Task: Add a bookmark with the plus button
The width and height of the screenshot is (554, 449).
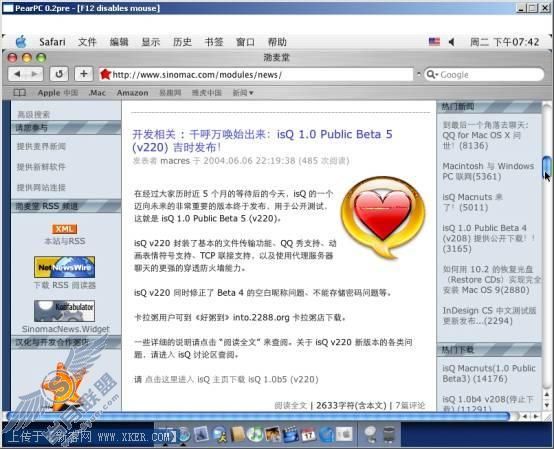Action: 84,74
